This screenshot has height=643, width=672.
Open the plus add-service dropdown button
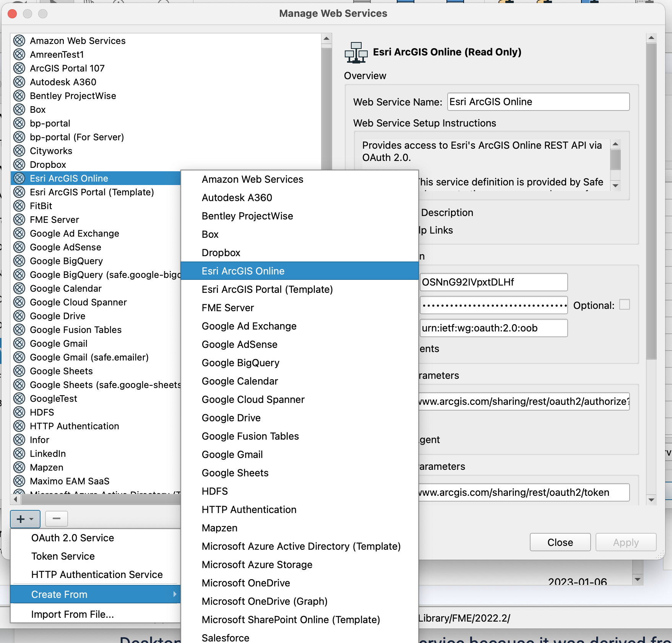[x=25, y=519]
